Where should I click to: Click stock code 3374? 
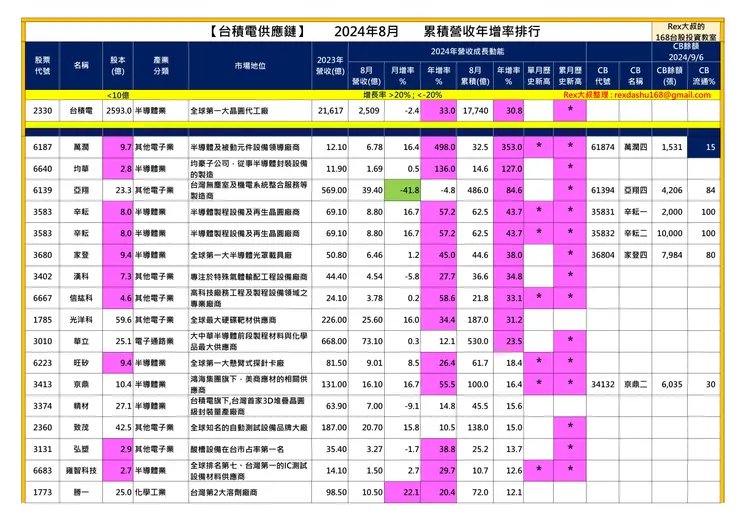pos(42,406)
